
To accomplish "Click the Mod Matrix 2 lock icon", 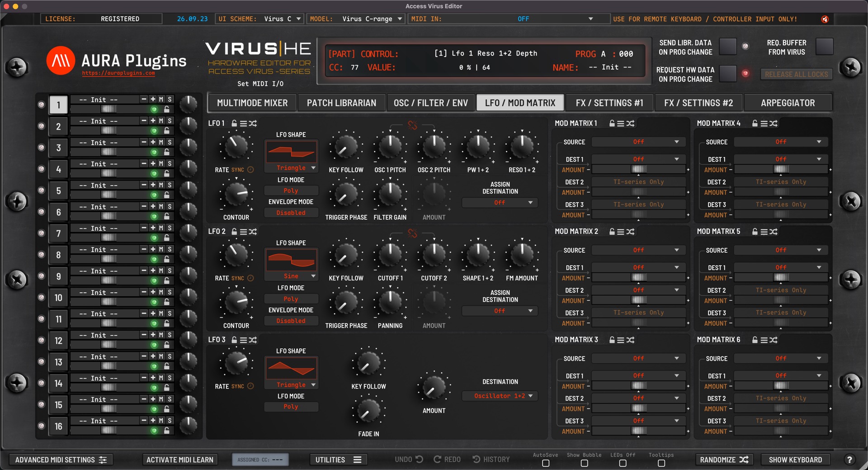I will [x=612, y=232].
